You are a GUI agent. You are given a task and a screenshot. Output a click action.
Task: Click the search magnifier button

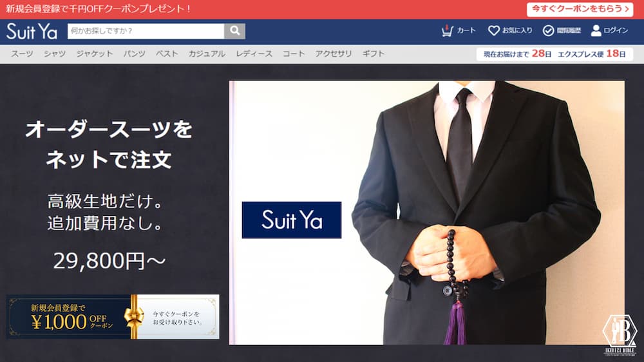[234, 31]
